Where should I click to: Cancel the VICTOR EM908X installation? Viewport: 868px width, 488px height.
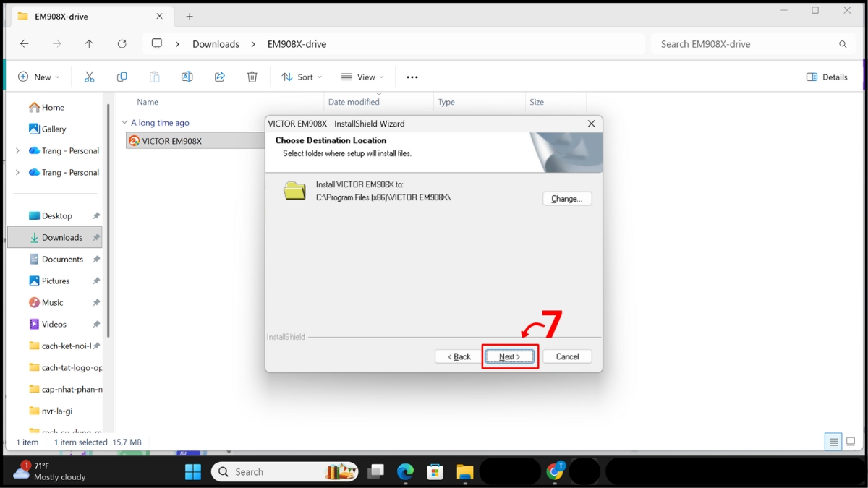(567, 356)
